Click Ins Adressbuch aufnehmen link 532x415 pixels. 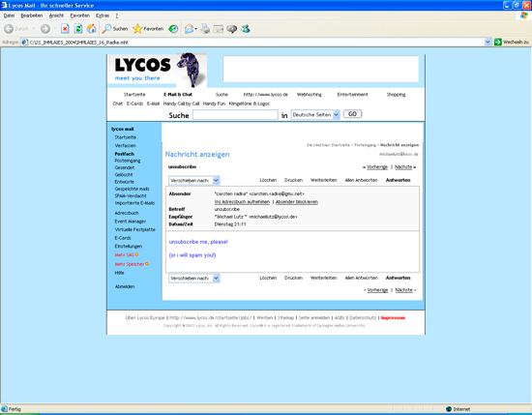point(242,202)
